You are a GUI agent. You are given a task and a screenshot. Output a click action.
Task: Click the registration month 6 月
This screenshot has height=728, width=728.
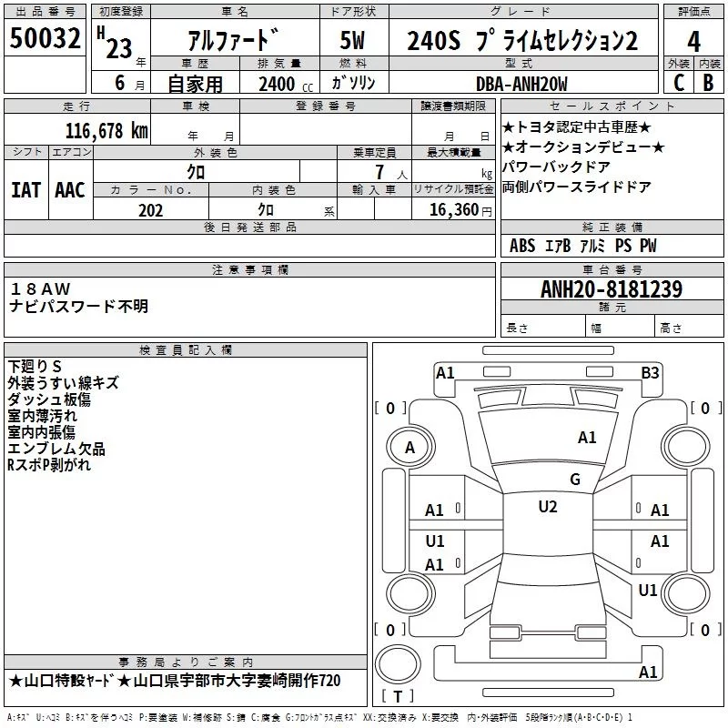point(129,83)
